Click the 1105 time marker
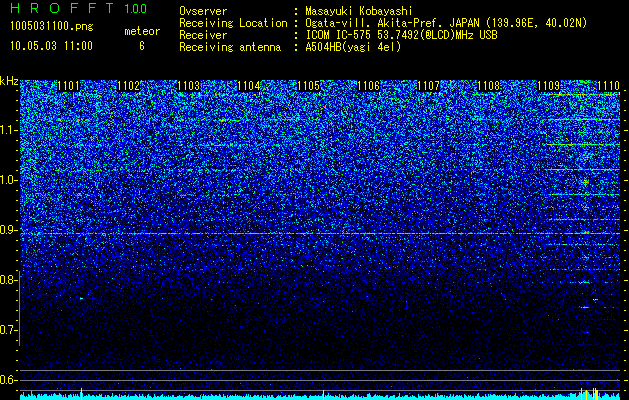The height and width of the screenshot is (400, 629). 308,86
